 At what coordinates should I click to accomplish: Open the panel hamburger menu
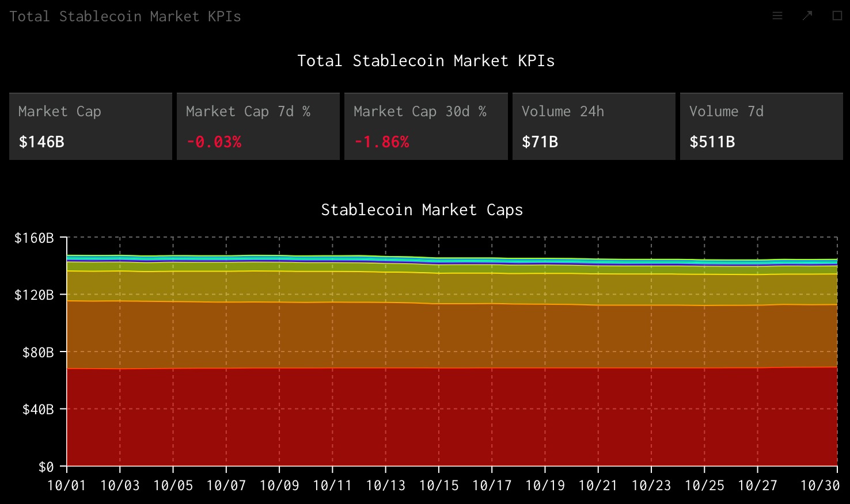pyautogui.click(x=777, y=16)
